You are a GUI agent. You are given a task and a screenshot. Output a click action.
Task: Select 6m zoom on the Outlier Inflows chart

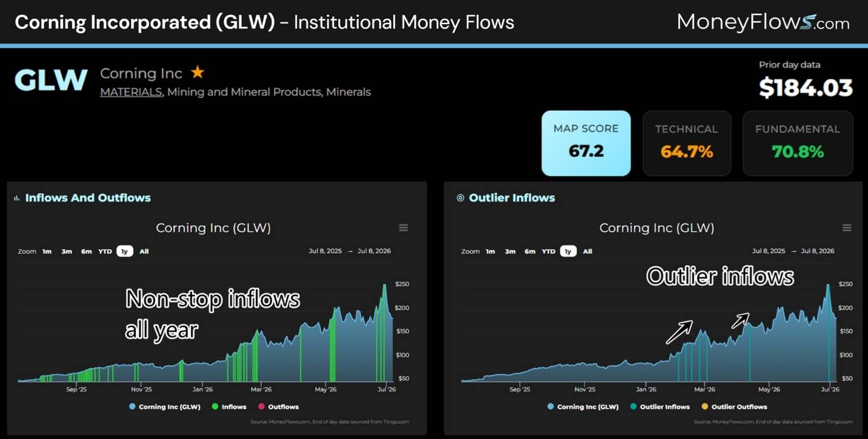click(530, 251)
